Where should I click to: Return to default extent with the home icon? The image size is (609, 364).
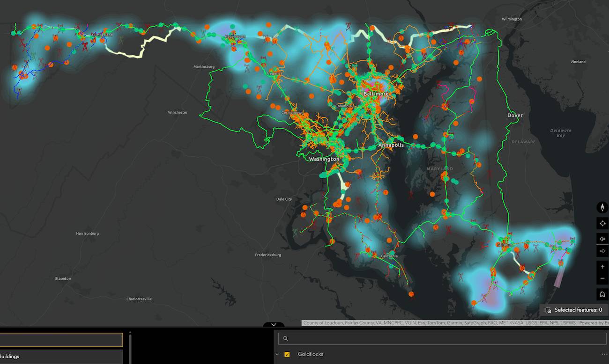(602, 294)
